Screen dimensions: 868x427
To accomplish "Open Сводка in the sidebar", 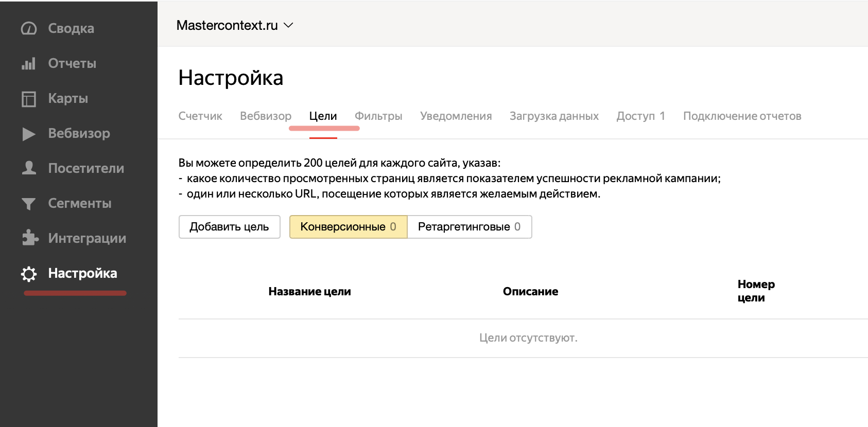I will coord(71,28).
